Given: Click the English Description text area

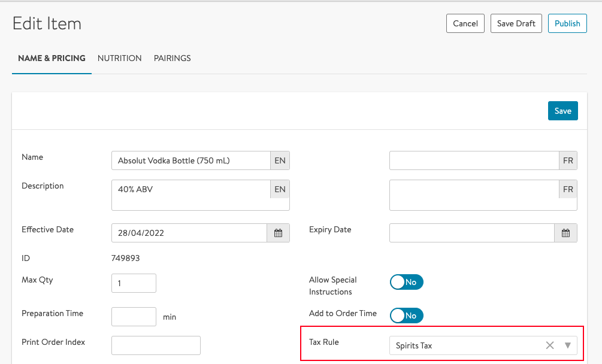Looking at the screenshot, I should (190, 195).
